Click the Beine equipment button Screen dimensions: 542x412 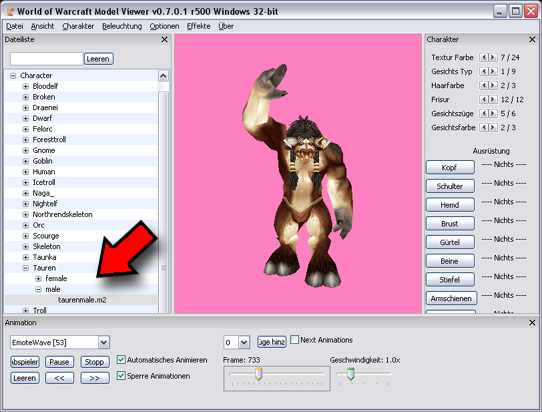(450, 261)
